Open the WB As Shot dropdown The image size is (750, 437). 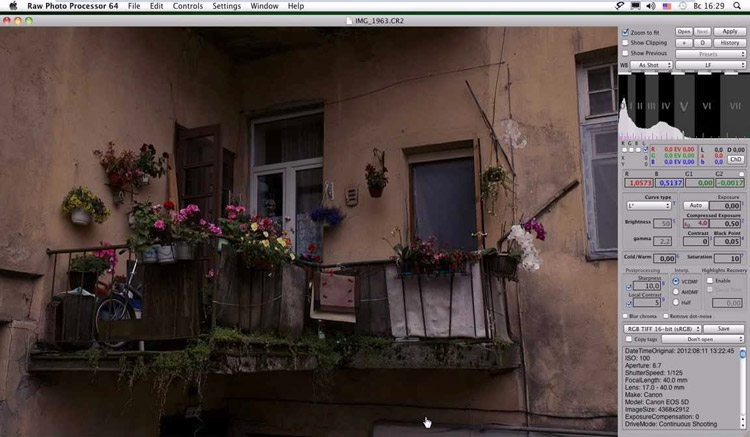(x=651, y=65)
